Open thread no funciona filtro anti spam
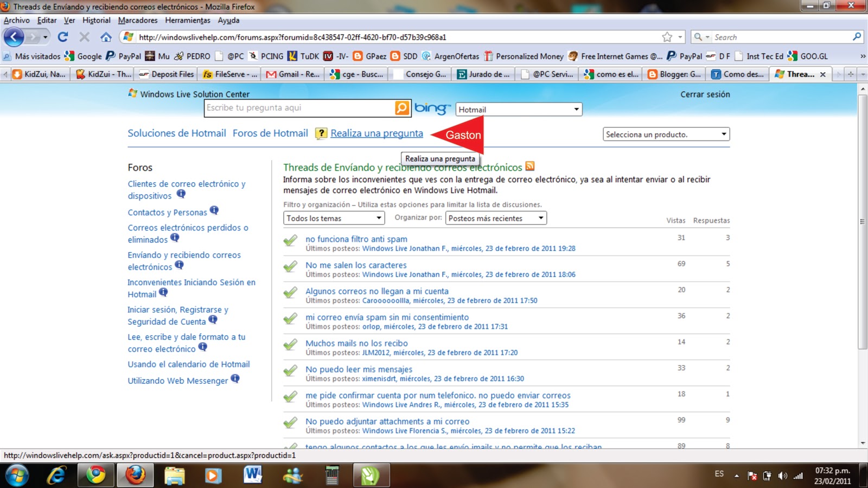This screenshot has width=868, height=488. click(356, 239)
